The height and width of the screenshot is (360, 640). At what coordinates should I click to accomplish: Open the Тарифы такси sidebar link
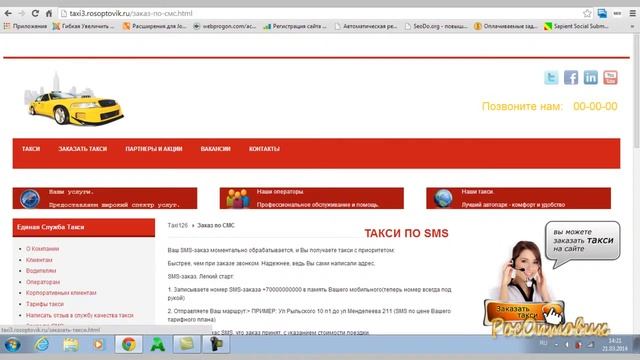[45, 304]
